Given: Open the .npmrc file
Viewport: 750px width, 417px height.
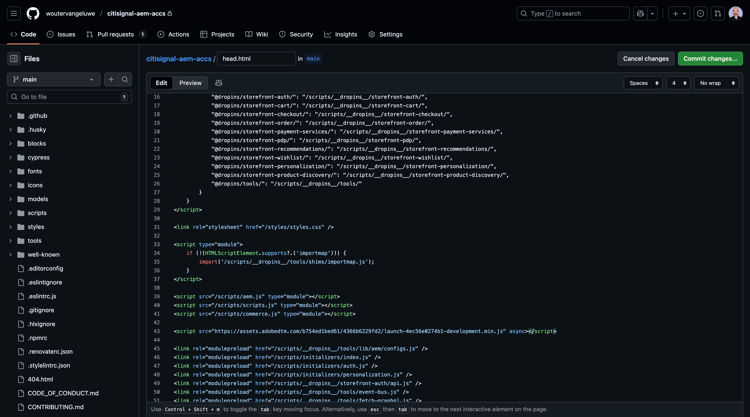Looking at the screenshot, I should pos(37,338).
